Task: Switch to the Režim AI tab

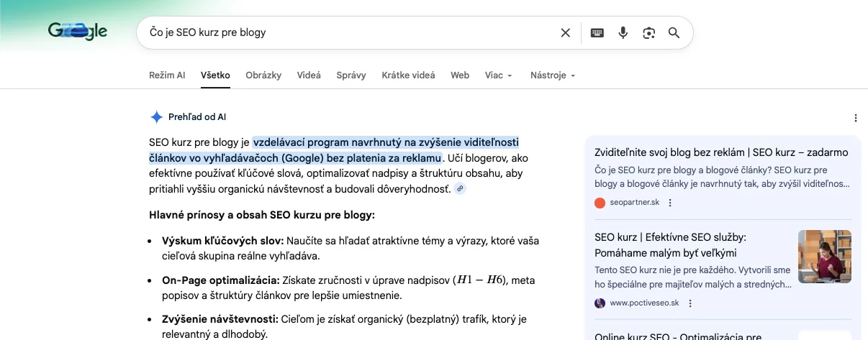Action: 167,75
